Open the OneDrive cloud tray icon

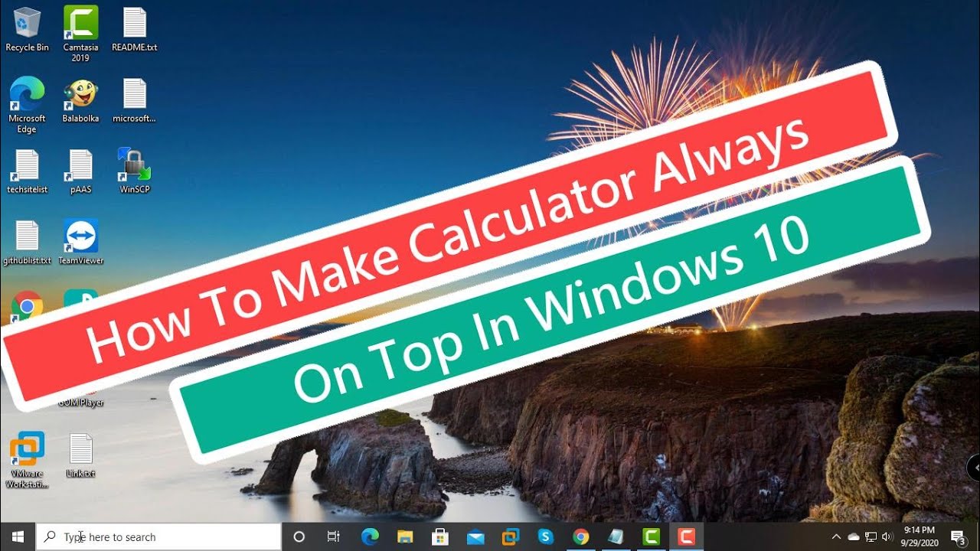pyautogui.click(x=854, y=537)
